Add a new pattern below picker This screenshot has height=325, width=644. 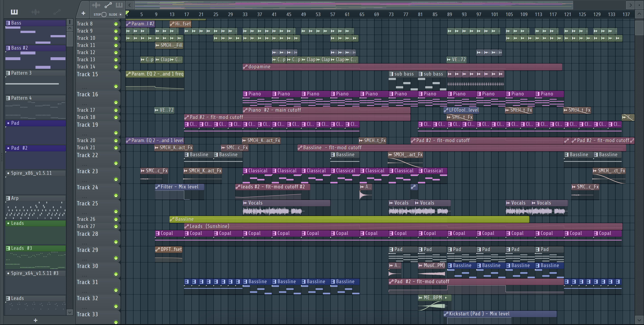tap(36, 320)
